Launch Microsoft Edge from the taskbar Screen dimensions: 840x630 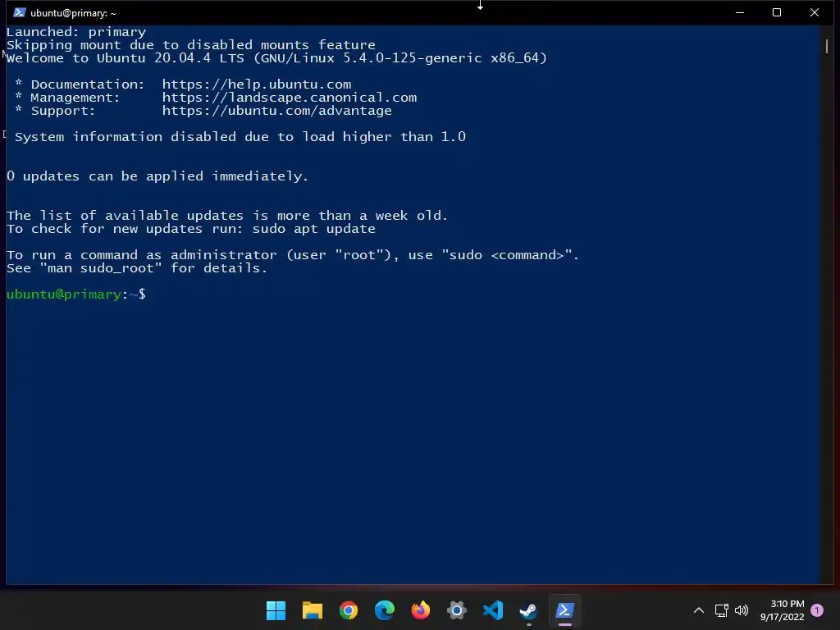[x=385, y=610]
